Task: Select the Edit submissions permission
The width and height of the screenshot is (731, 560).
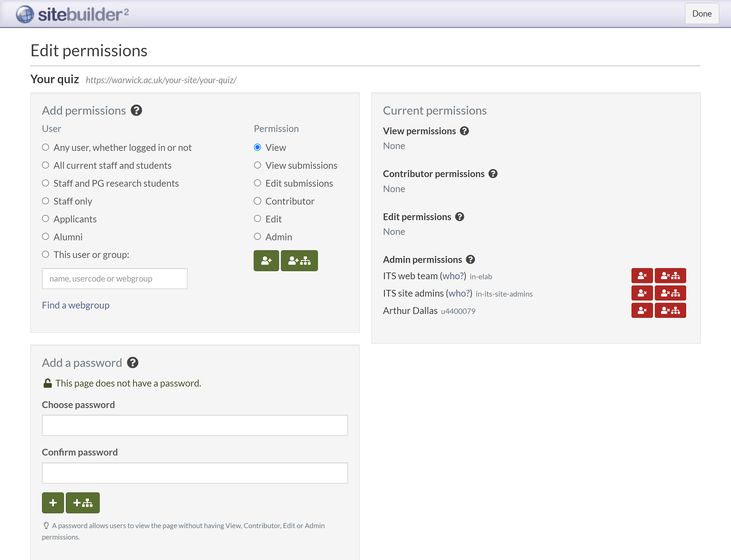Action: (257, 183)
